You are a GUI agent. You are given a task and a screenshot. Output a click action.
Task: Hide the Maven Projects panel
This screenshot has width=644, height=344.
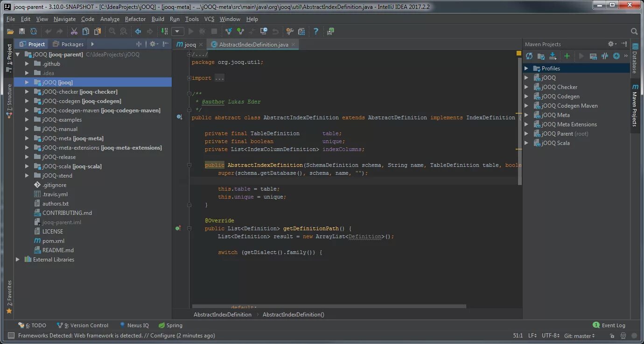(624, 44)
